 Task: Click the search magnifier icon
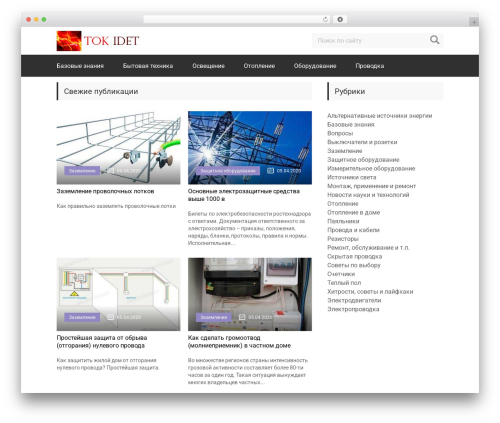pyautogui.click(x=434, y=40)
